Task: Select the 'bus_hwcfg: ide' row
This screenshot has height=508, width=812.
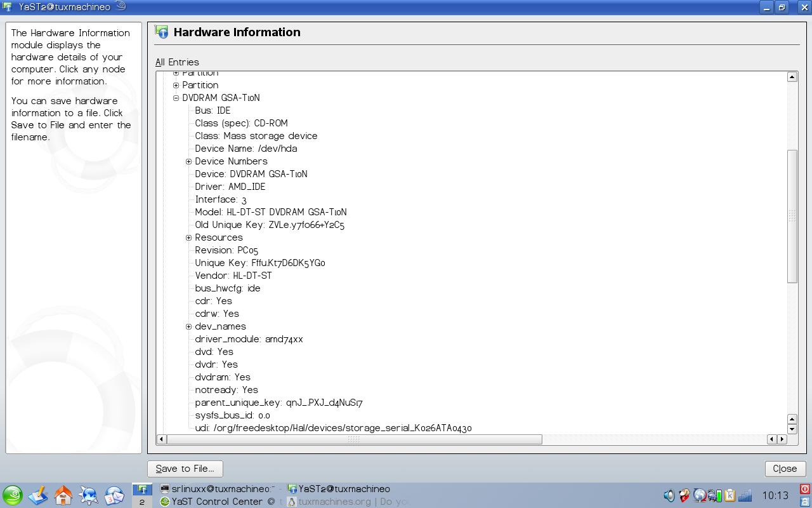Action: pyautogui.click(x=227, y=288)
